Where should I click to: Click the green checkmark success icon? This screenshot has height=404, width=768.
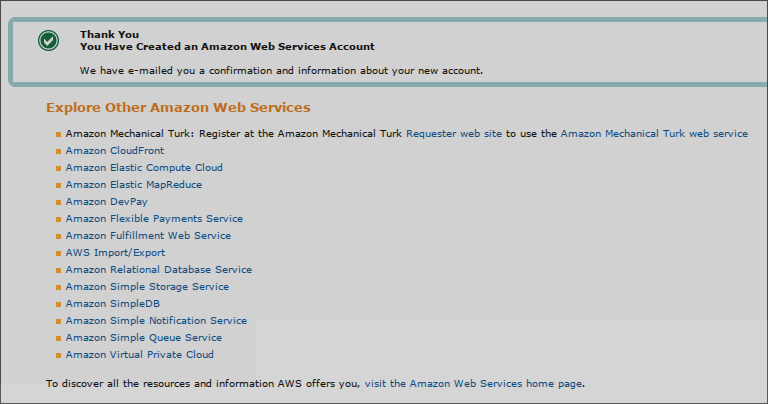point(48,41)
